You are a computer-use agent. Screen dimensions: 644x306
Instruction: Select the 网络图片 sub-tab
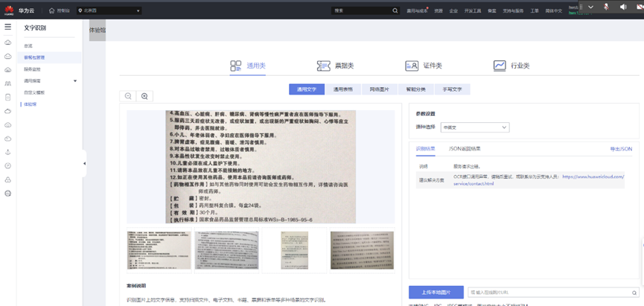[380, 89]
